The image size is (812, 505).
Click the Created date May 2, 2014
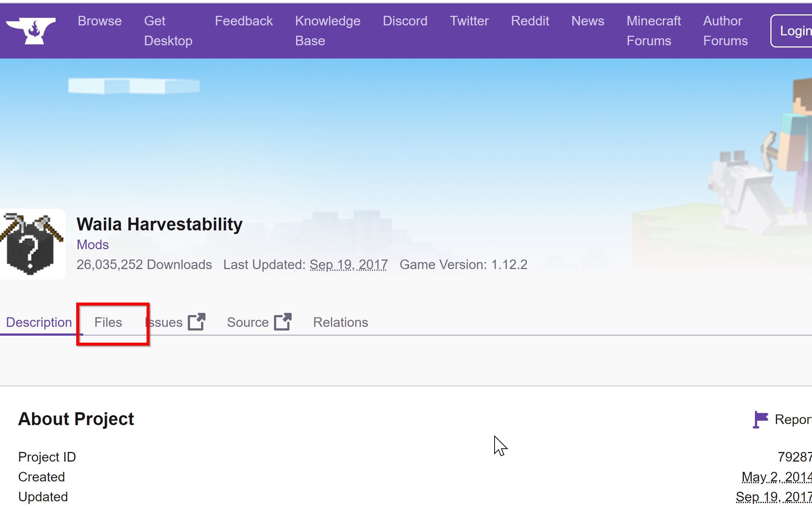point(777,477)
